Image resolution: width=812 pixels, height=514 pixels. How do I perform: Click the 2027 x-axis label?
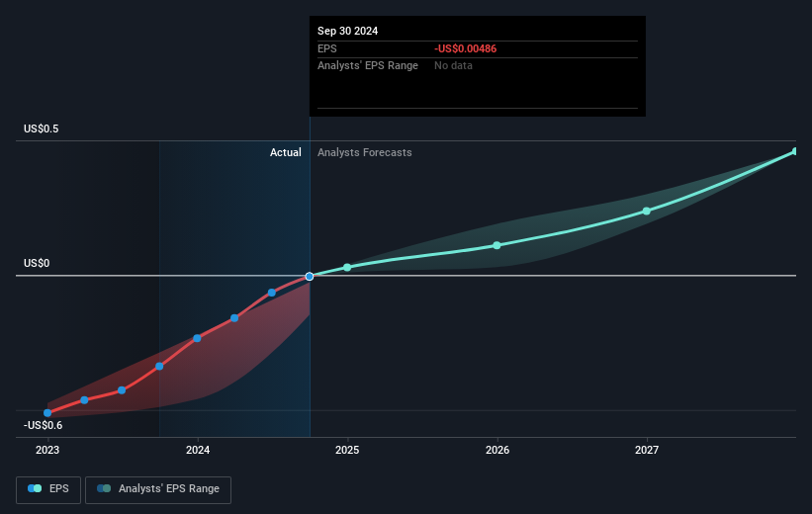coord(647,450)
